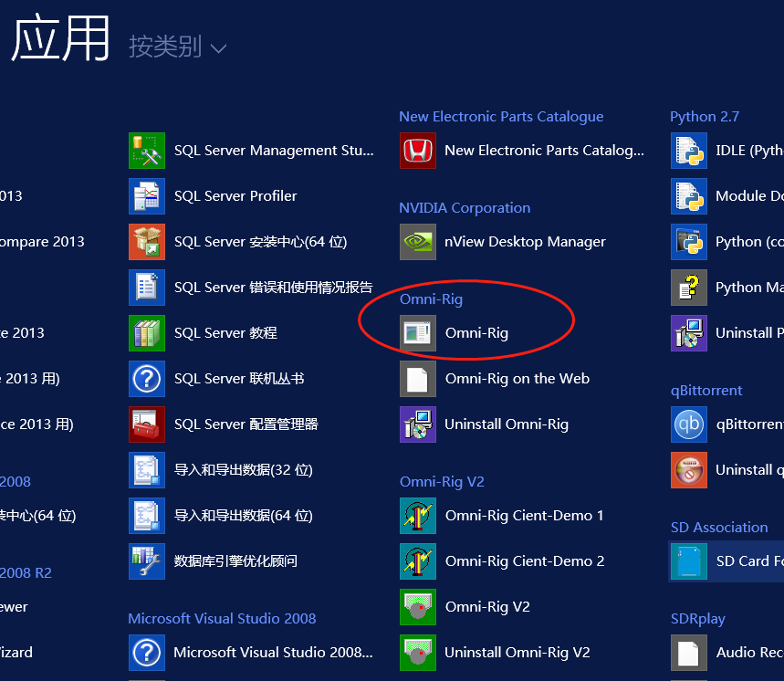784x681 pixels.
Task: Open 导入和导出数据(64 位) icon
Action: 147,516
